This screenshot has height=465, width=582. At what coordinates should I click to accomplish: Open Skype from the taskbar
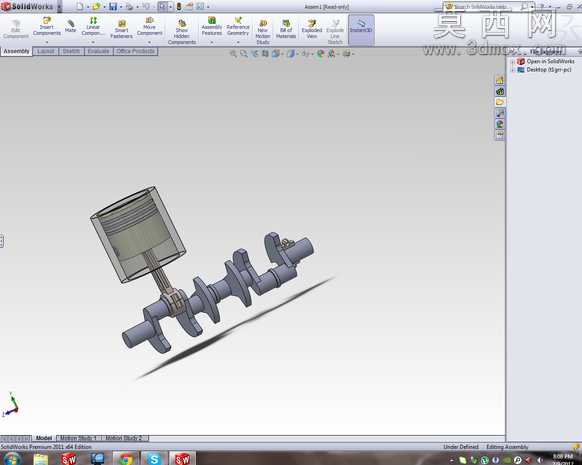coord(153,459)
